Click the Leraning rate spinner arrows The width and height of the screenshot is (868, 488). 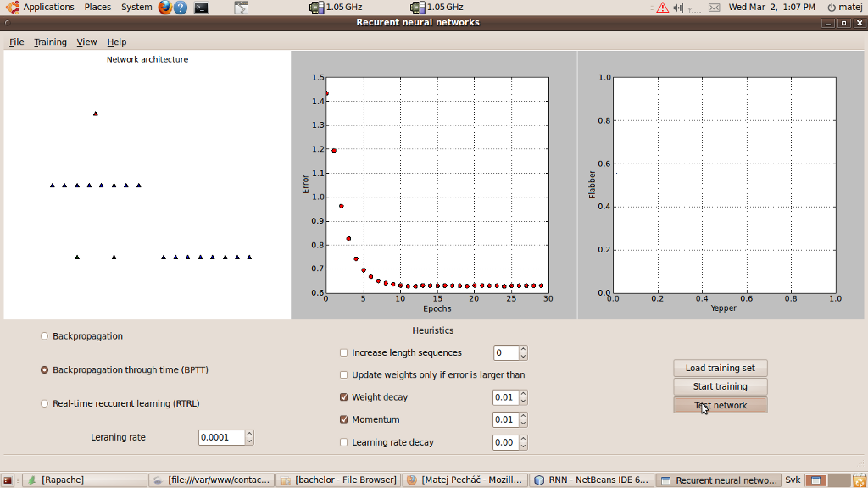[249, 437]
